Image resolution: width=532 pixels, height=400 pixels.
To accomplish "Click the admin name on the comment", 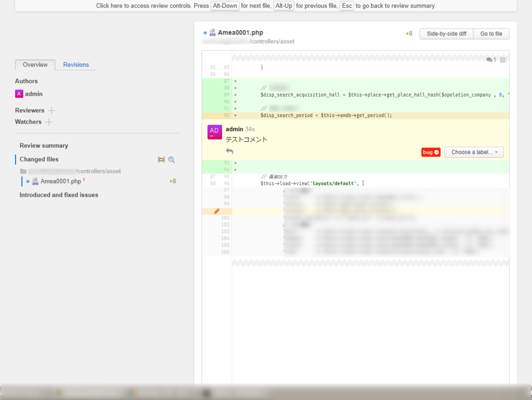I will click(234, 129).
